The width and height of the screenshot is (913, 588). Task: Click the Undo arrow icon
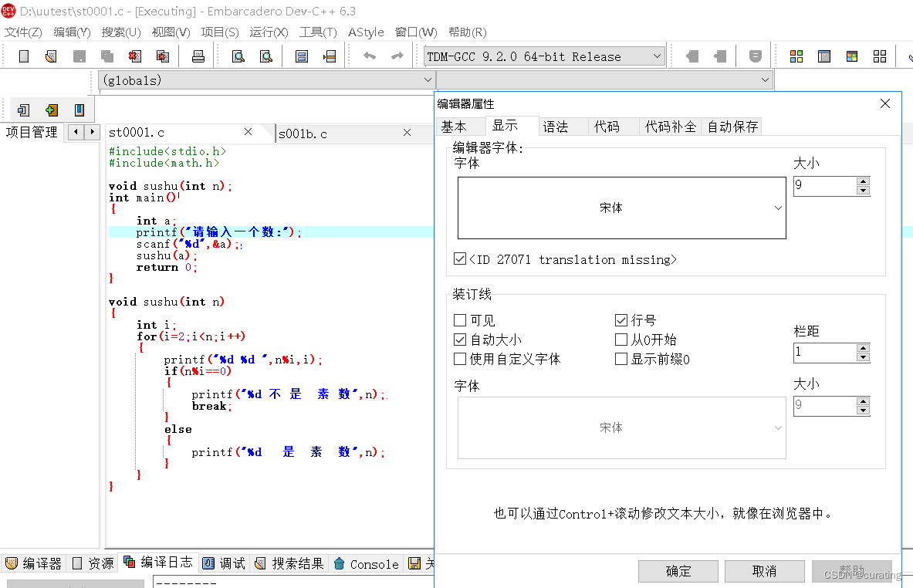(369, 56)
